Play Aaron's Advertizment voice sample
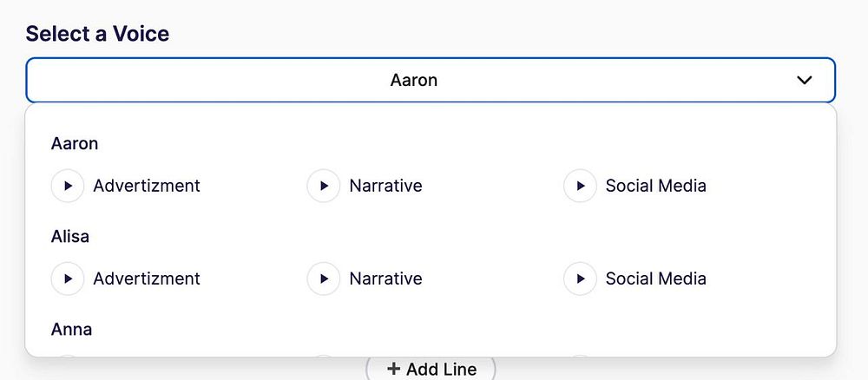 68,186
